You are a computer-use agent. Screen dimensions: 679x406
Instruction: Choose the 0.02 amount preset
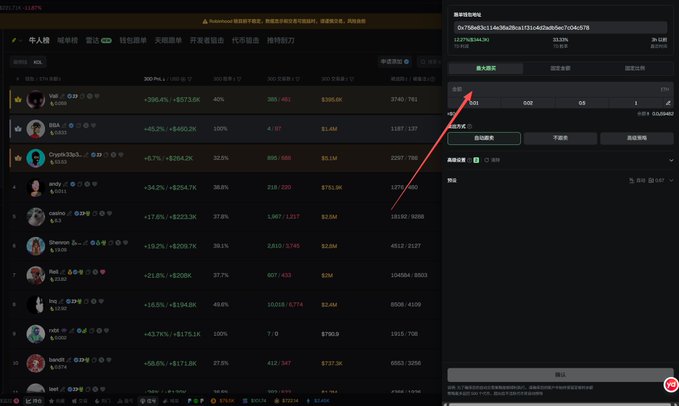click(x=528, y=103)
